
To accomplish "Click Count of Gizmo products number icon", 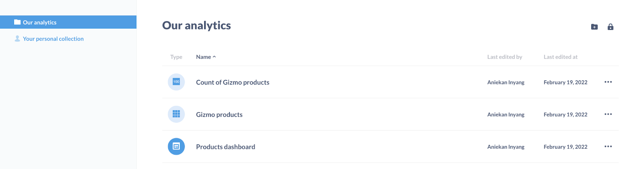I will point(176,82).
